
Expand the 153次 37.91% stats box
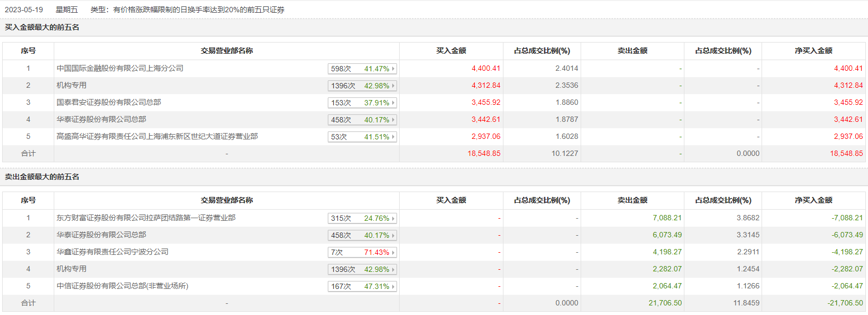click(x=362, y=103)
